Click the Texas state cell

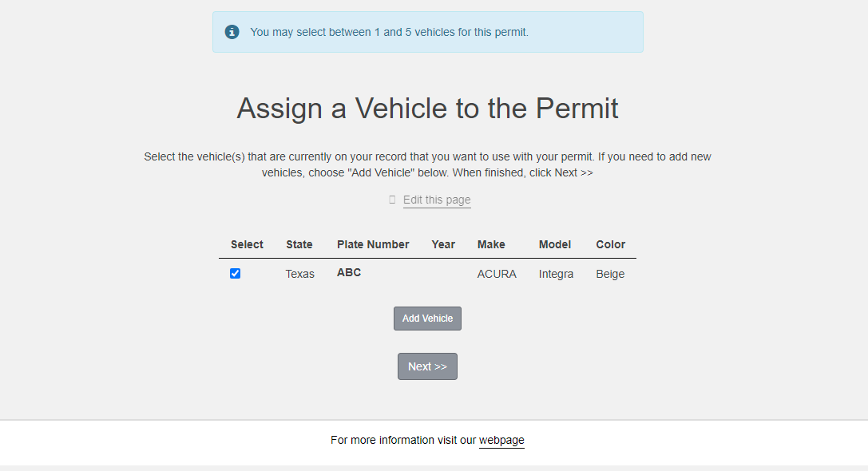(300, 274)
